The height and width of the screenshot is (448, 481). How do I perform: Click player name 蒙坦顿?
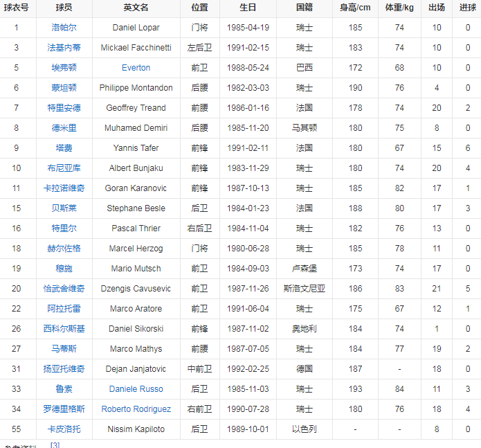tap(64, 88)
